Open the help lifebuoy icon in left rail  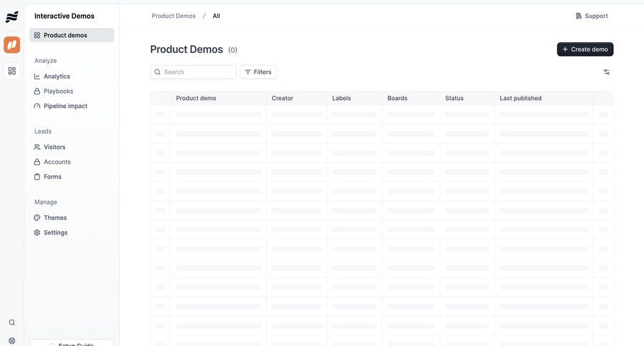click(x=12, y=341)
